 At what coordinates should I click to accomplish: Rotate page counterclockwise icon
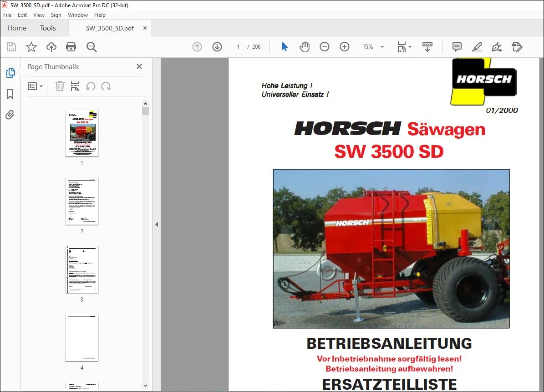pyautogui.click(x=91, y=86)
